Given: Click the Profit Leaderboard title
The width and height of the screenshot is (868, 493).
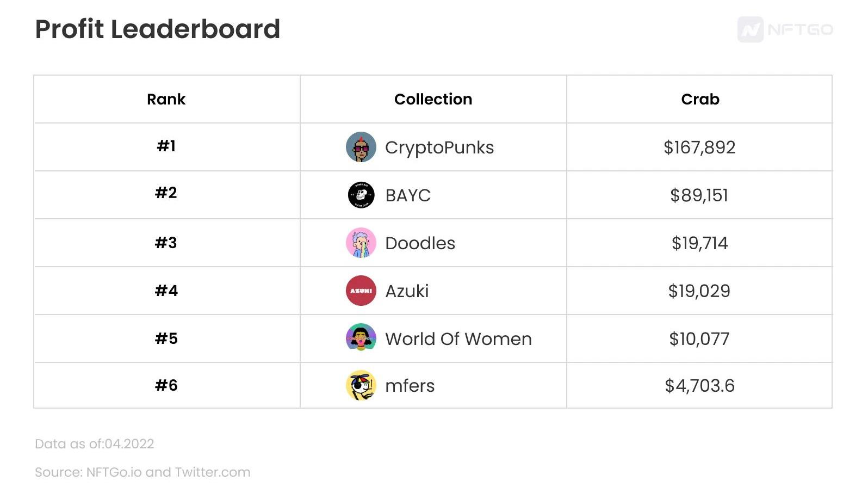Looking at the screenshot, I should tap(158, 29).
